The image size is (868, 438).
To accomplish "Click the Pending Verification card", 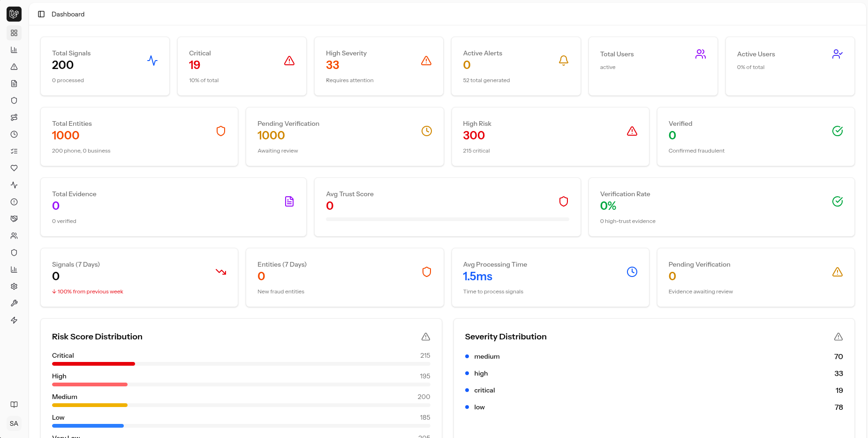I will coord(345,137).
